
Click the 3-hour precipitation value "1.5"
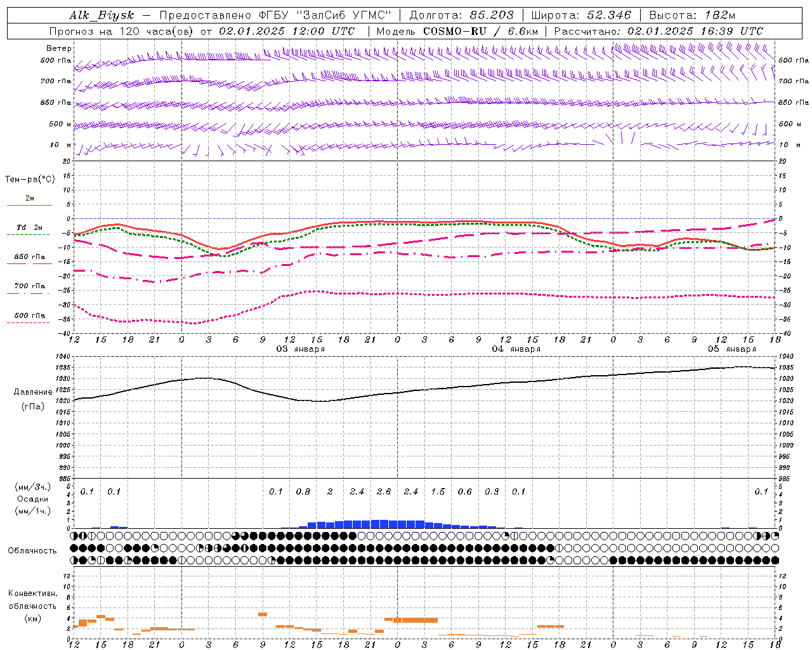(438, 491)
